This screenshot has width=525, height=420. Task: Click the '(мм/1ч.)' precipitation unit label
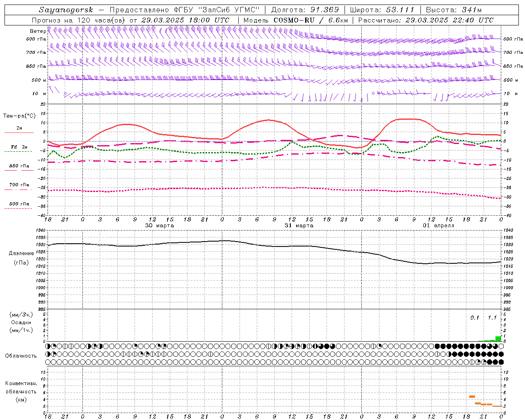(x=21, y=330)
